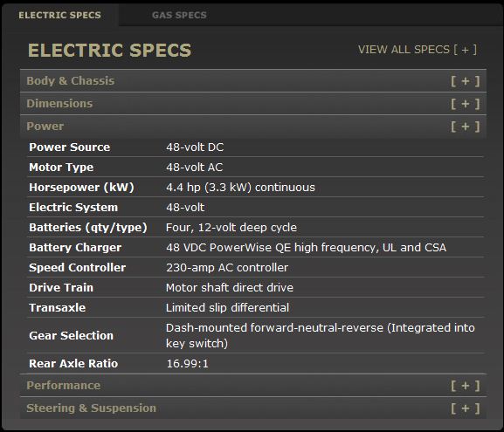Screen dimensions: 504x432
Task: Expand Dimensions section plus icon
Action: click(465, 104)
